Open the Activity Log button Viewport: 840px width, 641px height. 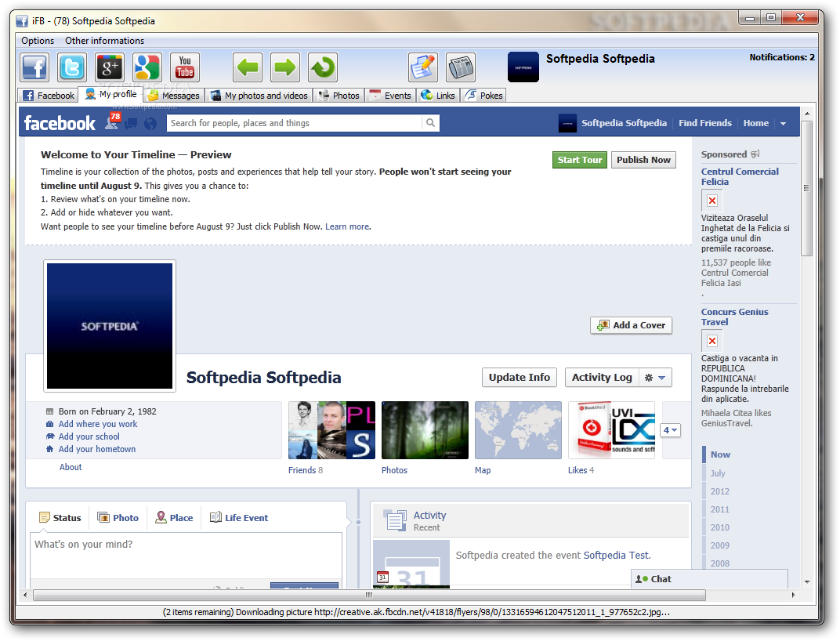602,377
